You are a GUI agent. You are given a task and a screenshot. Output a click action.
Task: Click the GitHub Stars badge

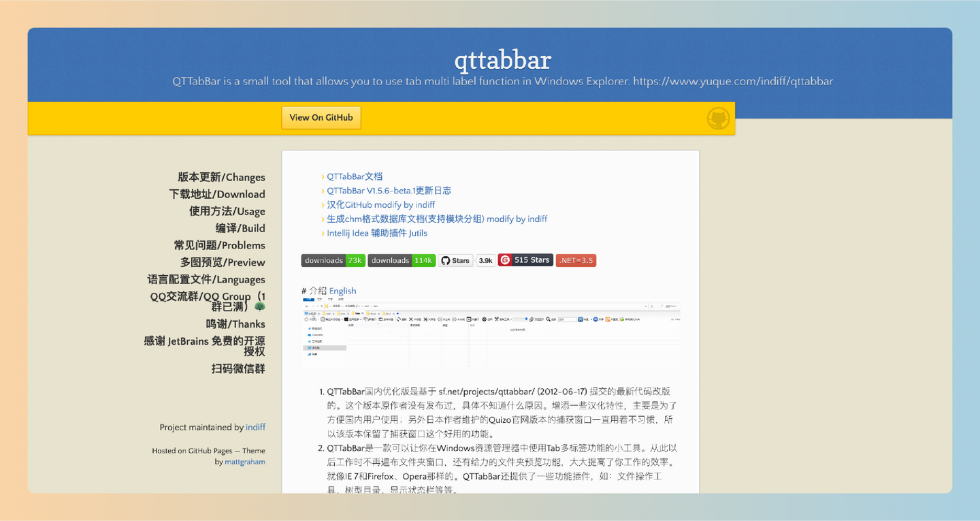pos(455,260)
